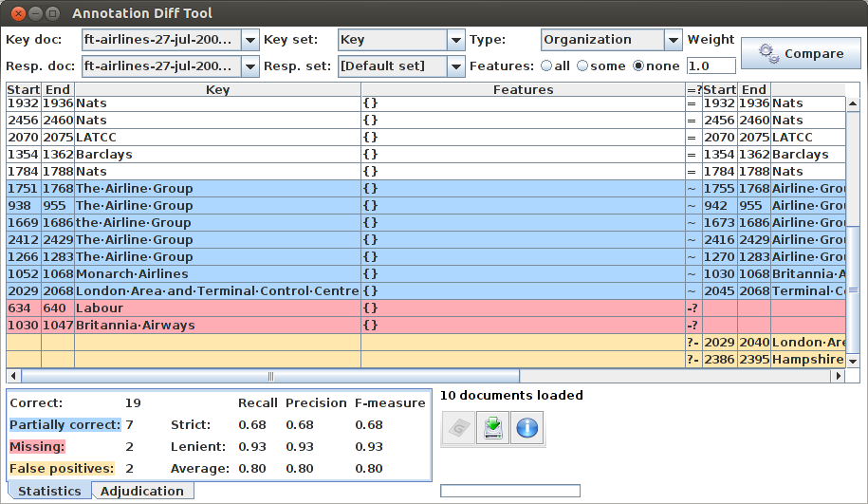Click the horizontal scrollbar thumb
Viewport: 868px width, 504px height.
tap(270, 376)
